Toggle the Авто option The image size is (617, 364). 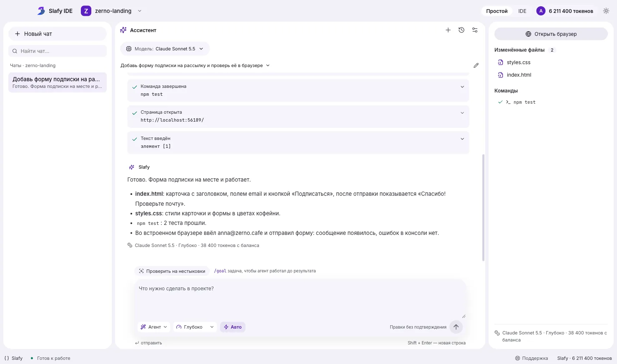pyautogui.click(x=233, y=327)
